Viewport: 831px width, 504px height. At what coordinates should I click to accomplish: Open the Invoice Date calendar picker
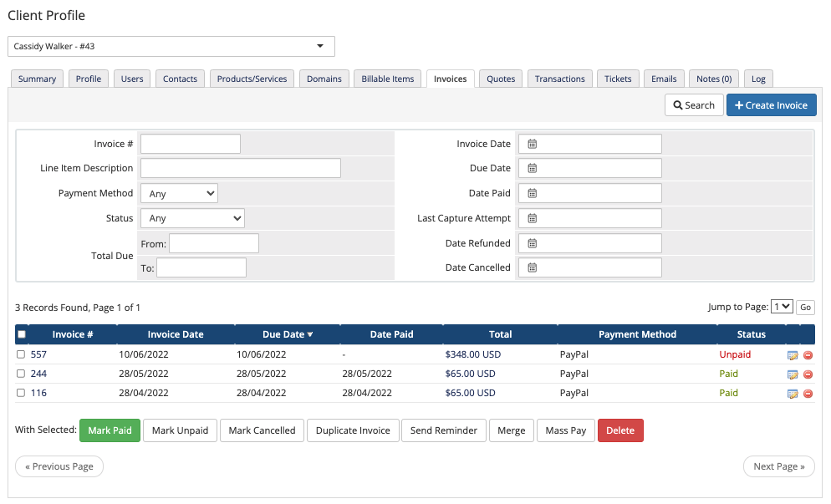tap(532, 143)
